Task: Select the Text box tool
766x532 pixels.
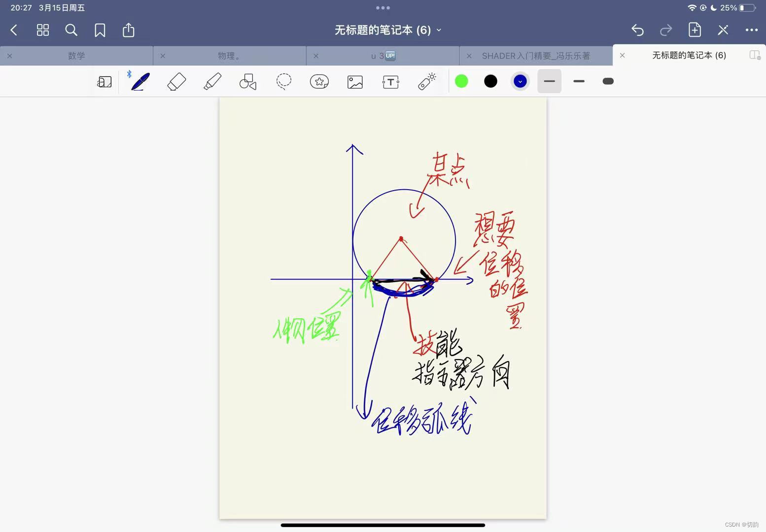Action: [391, 82]
